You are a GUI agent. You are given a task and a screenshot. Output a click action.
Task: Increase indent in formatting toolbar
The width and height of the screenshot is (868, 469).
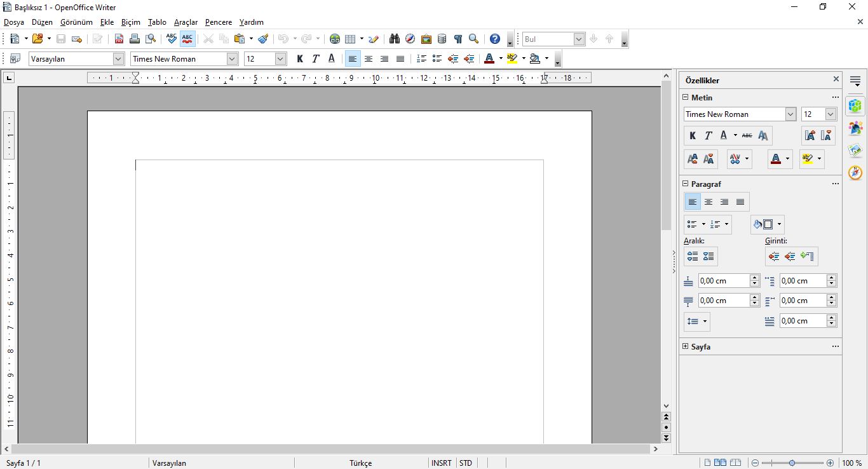(469, 58)
